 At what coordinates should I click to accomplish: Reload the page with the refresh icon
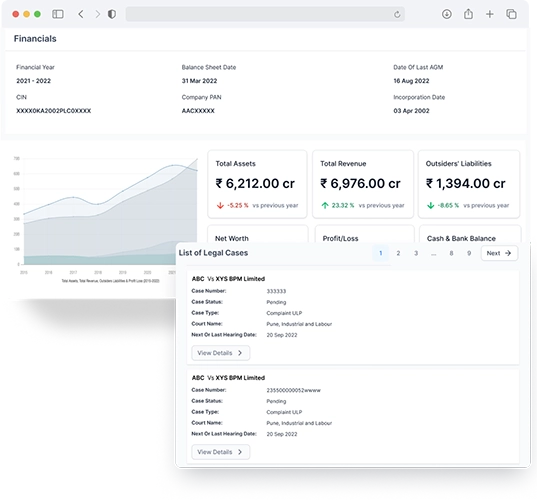pyautogui.click(x=397, y=14)
